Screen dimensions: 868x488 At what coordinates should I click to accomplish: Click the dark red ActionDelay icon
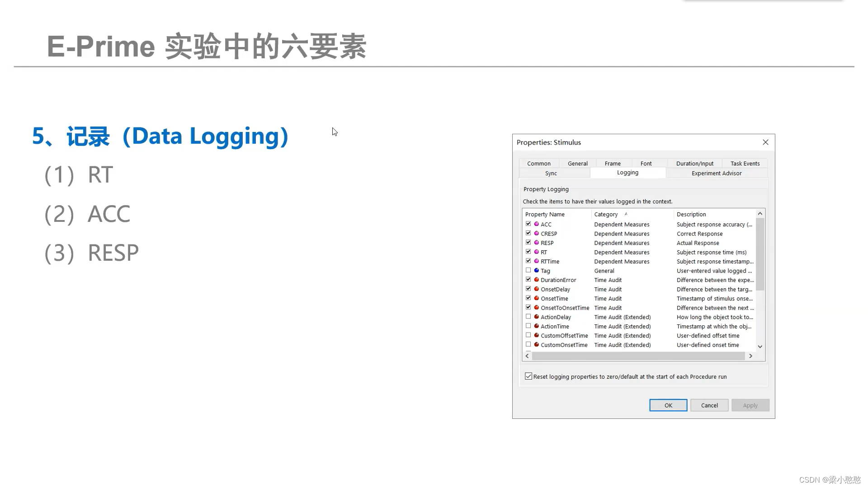click(537, 317)
